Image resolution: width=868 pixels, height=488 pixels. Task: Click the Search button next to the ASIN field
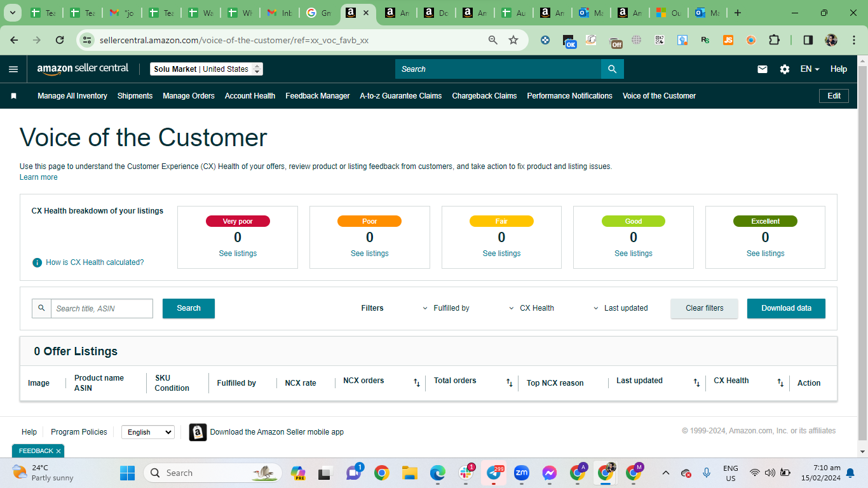coord(189,308)
